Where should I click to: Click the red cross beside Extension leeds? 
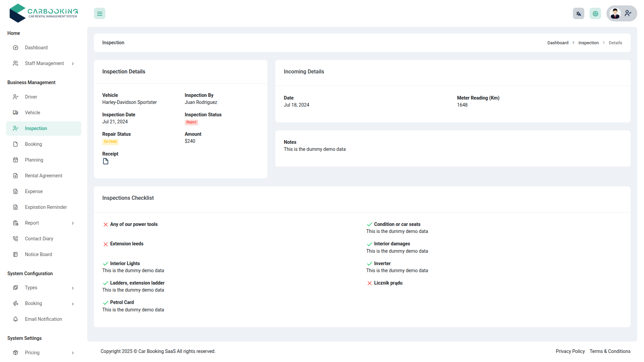(x=105, y=244)
